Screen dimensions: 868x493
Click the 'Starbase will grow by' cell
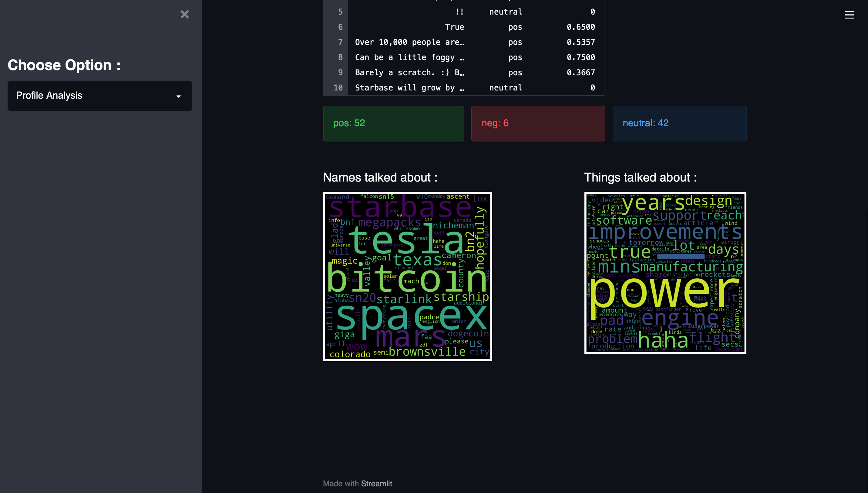(x=409, y=88)
